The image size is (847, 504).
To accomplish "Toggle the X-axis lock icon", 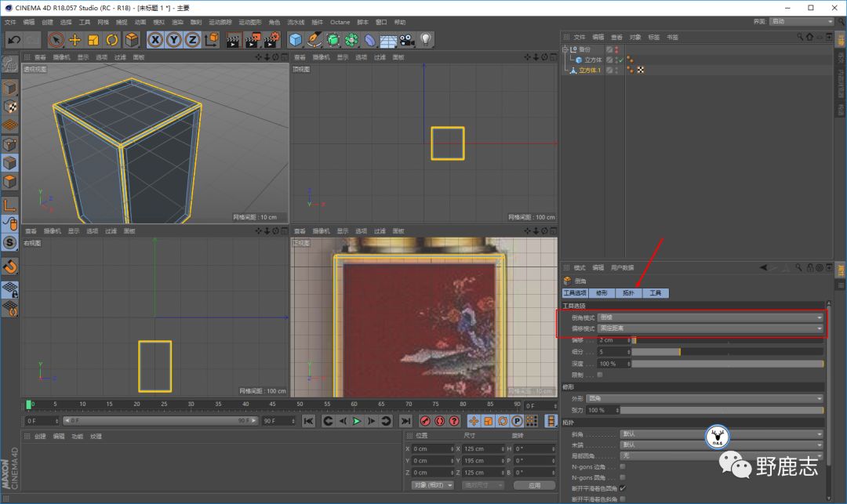I will click(x=155, y=39).
